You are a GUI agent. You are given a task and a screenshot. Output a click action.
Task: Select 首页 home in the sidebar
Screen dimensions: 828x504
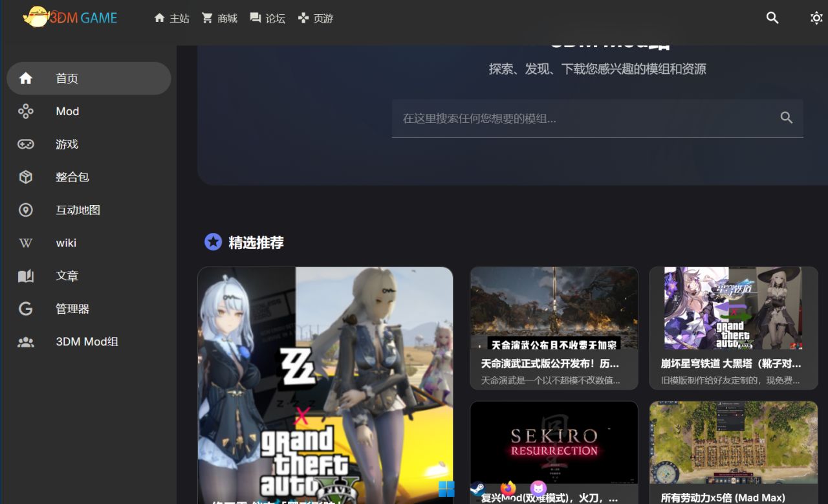point(89,78)
